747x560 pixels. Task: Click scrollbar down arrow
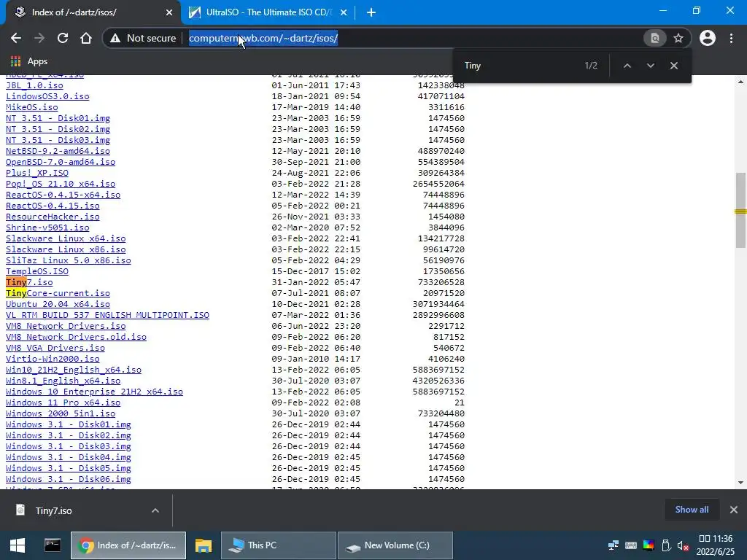pyautogui.click(x=740, y=483)
